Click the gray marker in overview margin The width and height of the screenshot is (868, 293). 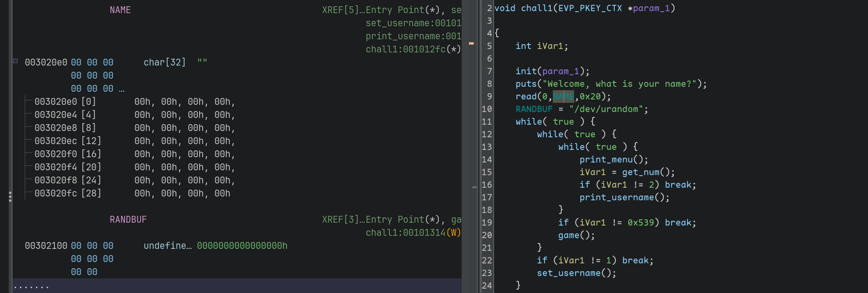point(474,187)
